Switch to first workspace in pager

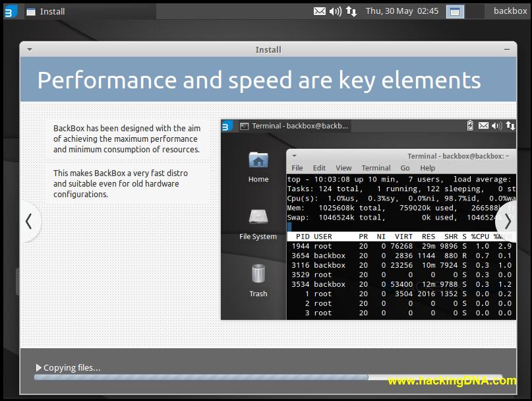(455, 12)
